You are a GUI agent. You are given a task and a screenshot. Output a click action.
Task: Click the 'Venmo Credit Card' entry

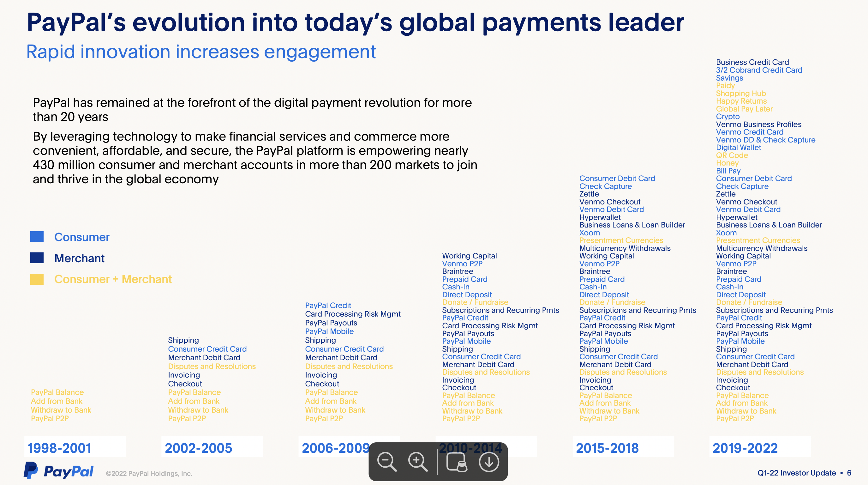coord(750,132)
